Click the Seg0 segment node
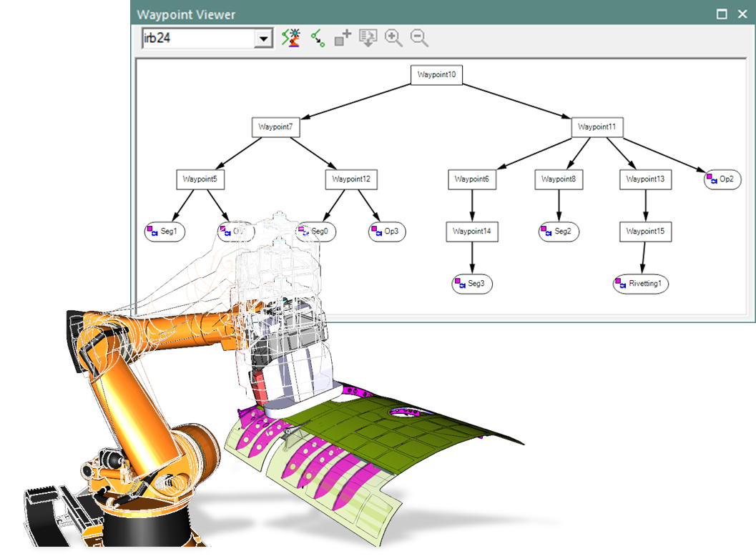756x556 pixels. pyautogui.click(x=316, y=232)
